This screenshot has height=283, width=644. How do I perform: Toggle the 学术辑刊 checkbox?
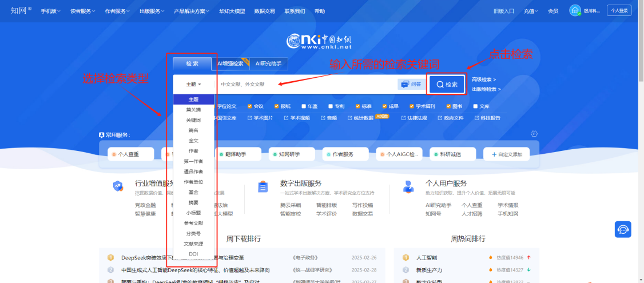[412, 106]
